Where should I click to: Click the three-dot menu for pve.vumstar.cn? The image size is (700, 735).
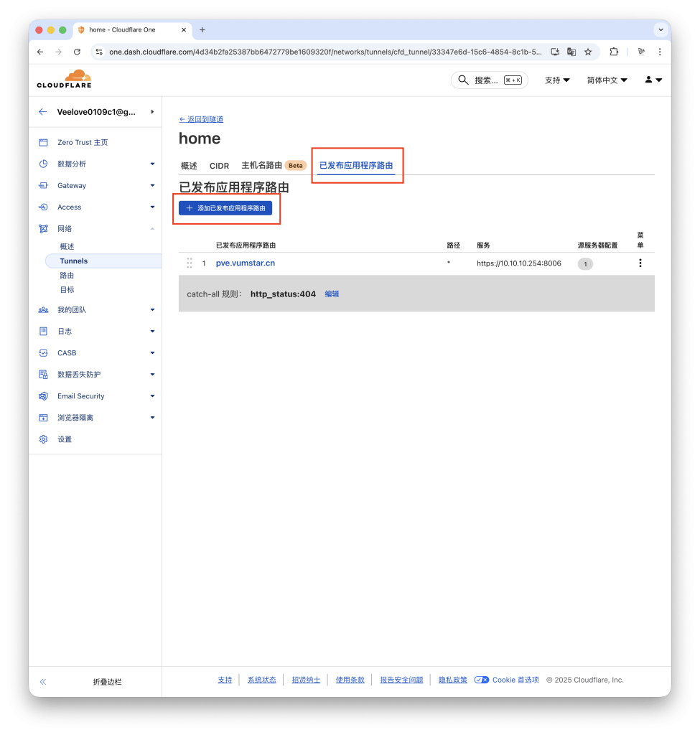click(640, 263)
